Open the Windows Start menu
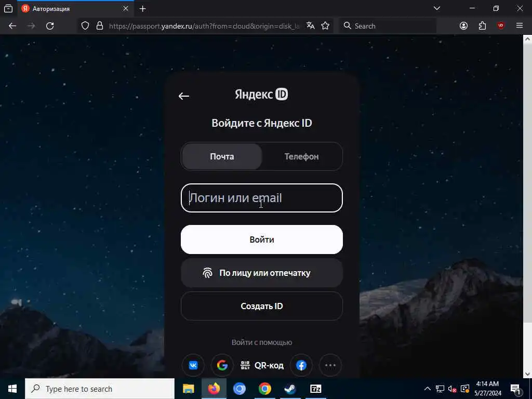This screenshot has height=399, width=532. [12, 389]
